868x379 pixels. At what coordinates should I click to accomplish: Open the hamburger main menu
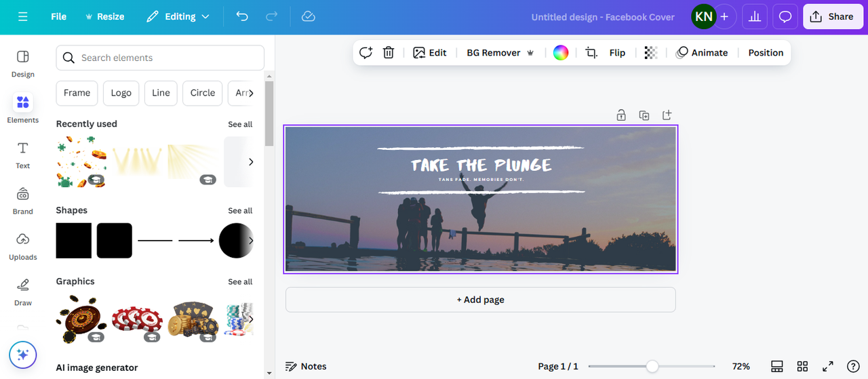[23, 16]
